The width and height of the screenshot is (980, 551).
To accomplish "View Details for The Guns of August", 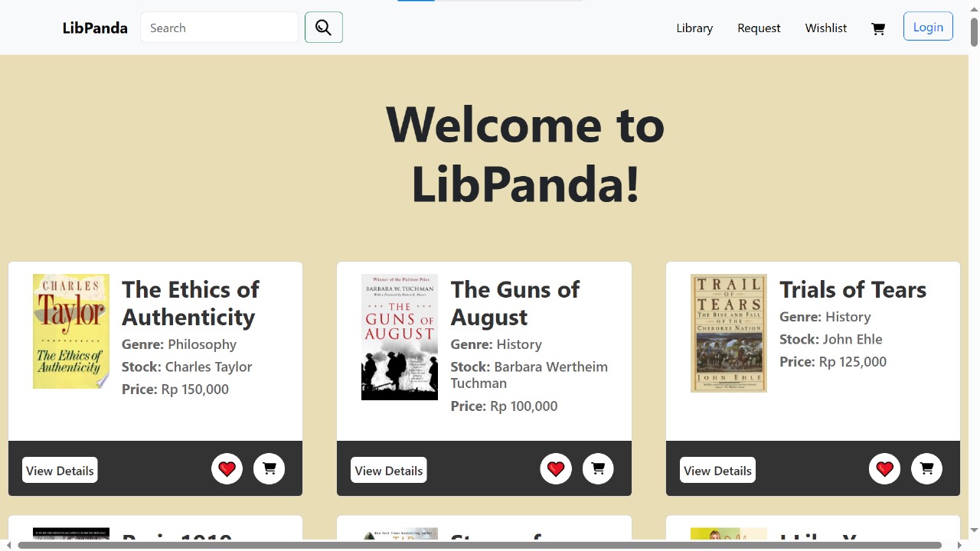I will point(389,470).
